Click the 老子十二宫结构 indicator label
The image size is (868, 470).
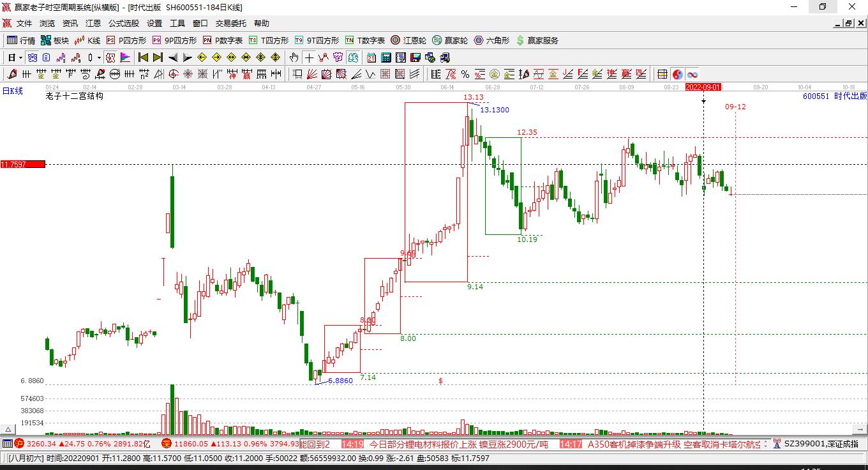tap(75, 96)
